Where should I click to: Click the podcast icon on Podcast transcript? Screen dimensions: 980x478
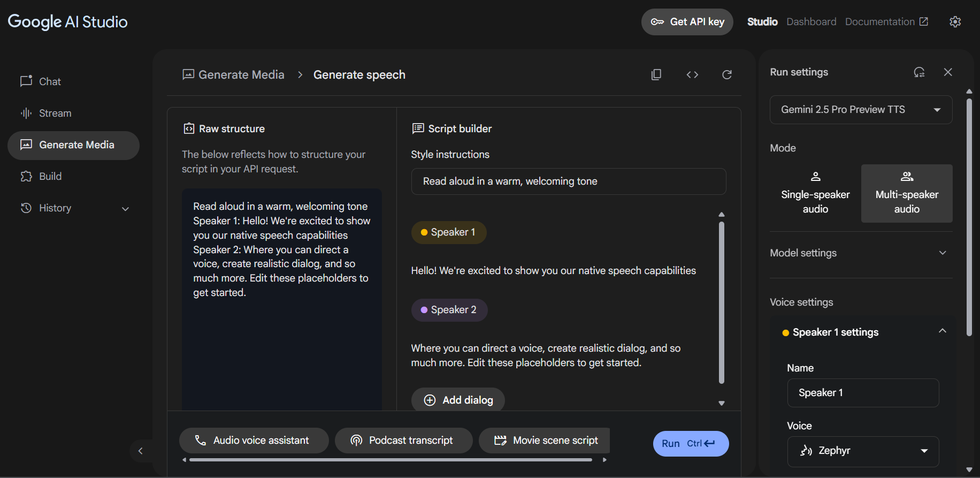point(356,440)
